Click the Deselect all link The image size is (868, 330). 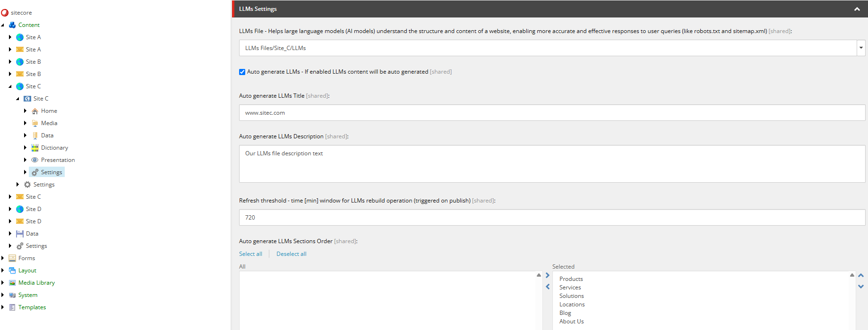click(x=292, y=254)
